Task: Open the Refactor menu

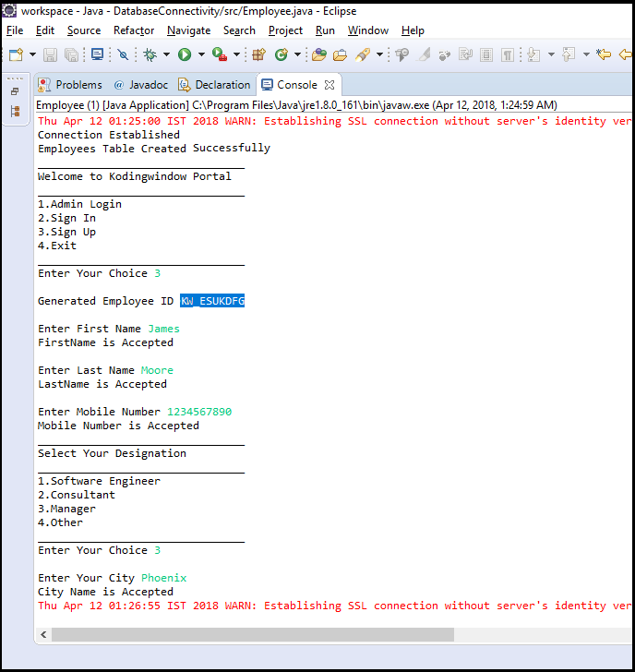Action: (134, 30)
